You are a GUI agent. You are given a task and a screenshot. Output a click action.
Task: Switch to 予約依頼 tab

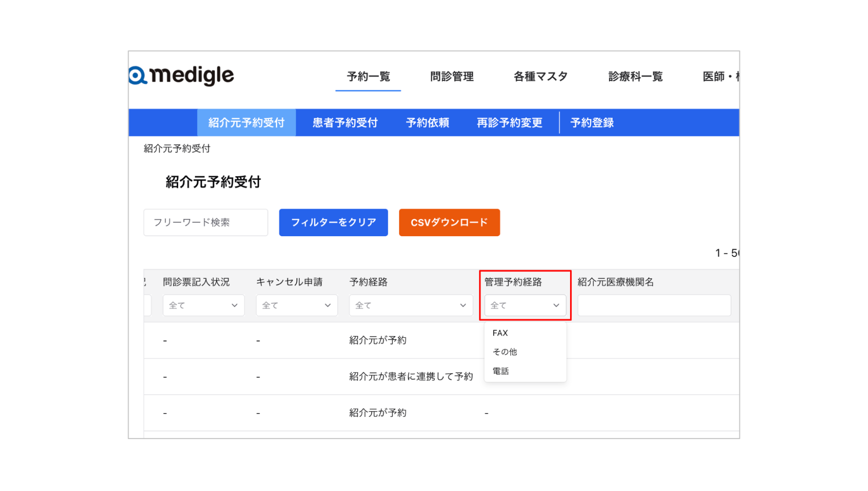pos(427,122)
